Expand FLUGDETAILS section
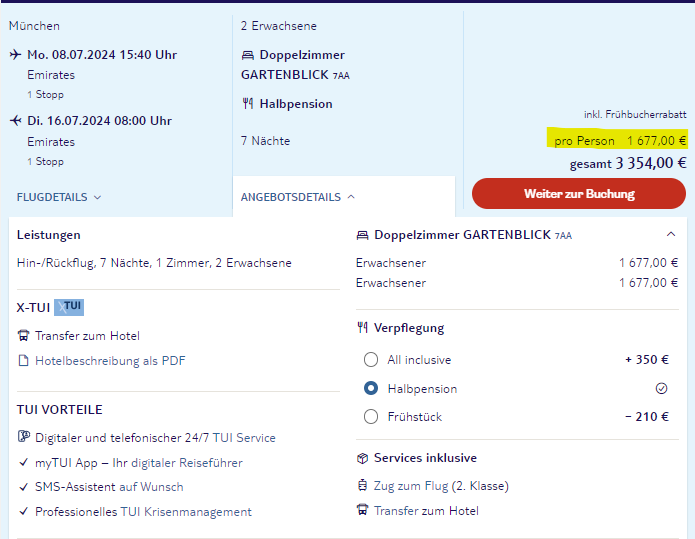695x539 pixels. 59,197
